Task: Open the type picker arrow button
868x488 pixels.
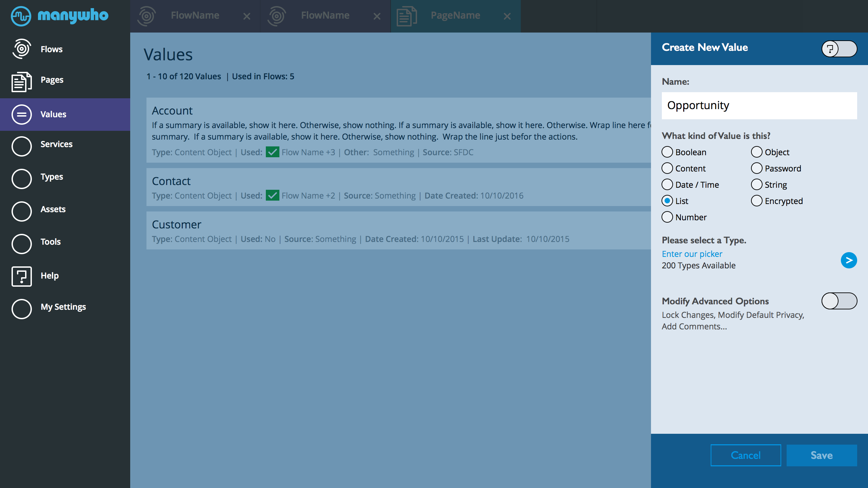Action: click(849, 260)
